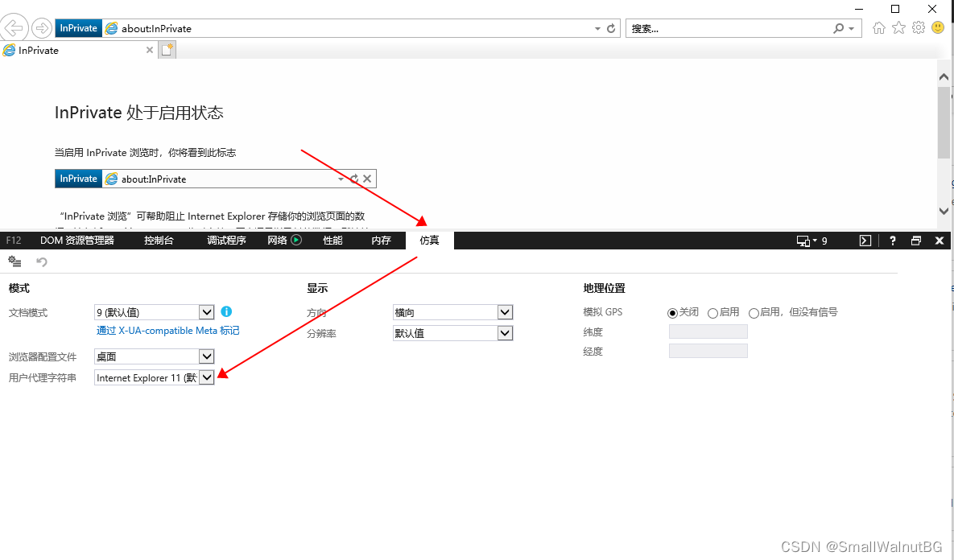This screenshot has width=954, height=560.
Task: Switch to the 调试程序 tab
Action: click(x=226, y=241)
